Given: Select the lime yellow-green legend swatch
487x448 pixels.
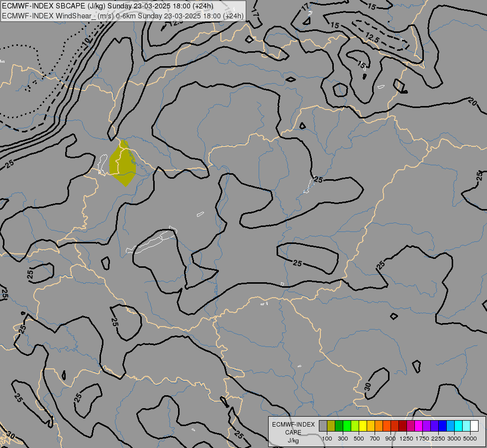Looking at the screenshot, I should click(x=355, y=426).
